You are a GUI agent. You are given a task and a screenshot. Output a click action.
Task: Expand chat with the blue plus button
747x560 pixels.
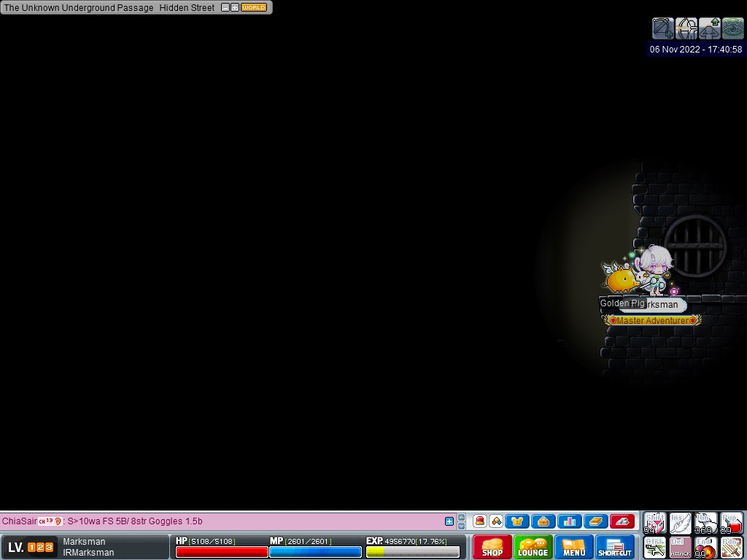point(449,521)
